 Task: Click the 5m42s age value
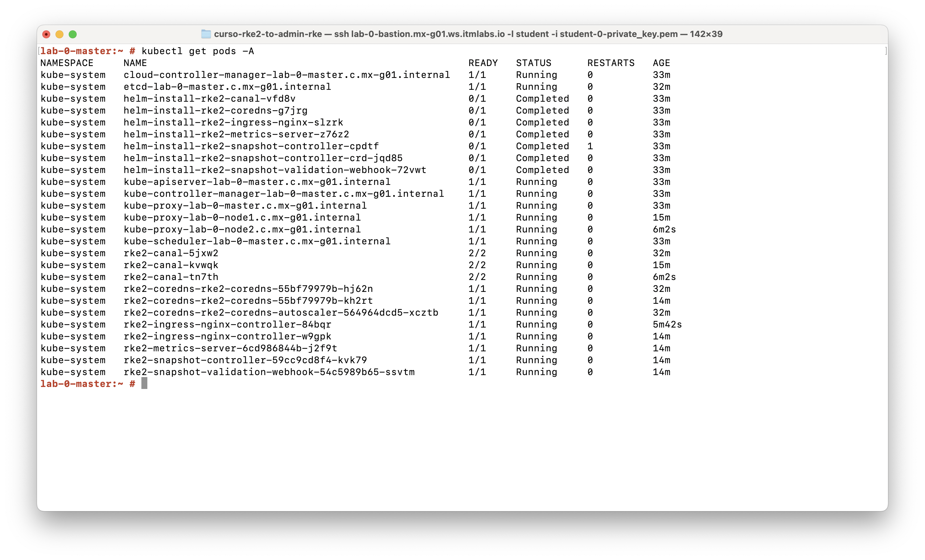(x=667, y=325)
